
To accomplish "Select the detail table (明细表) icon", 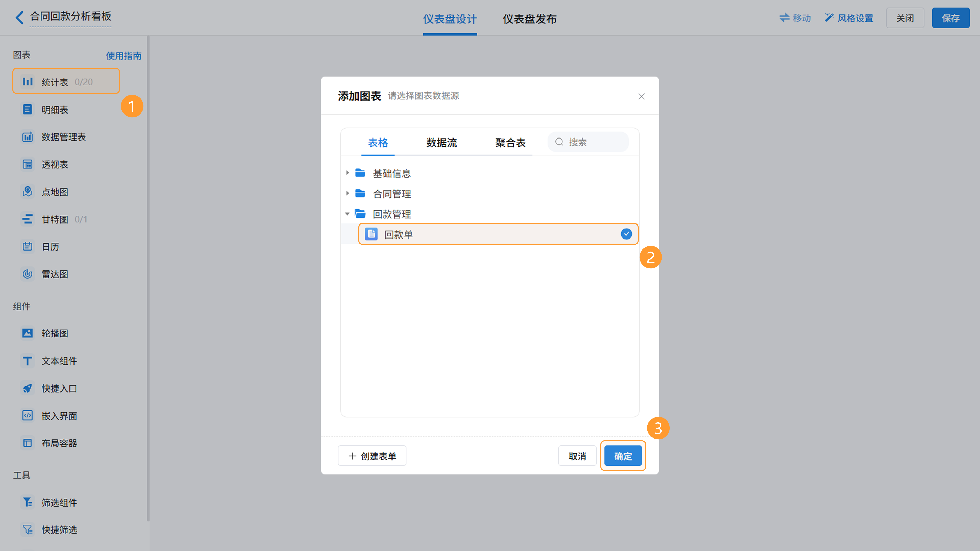I will coord(27,109).
